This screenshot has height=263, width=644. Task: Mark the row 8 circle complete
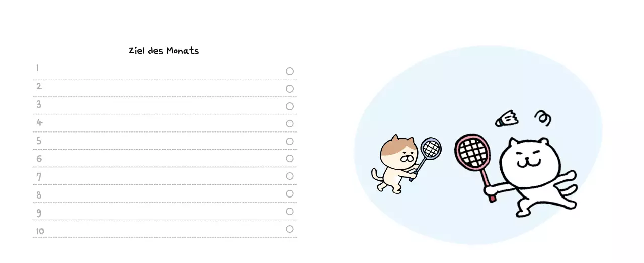tap(290, 194)
